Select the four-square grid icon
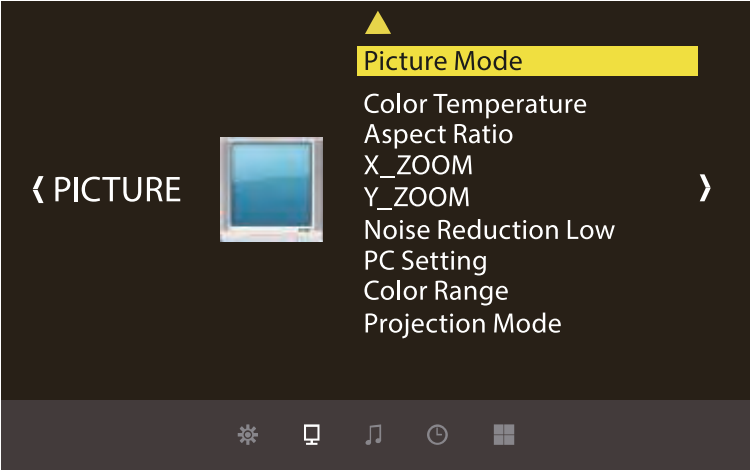This screenshot has width=750, height=476. click(x=504, y=434)
